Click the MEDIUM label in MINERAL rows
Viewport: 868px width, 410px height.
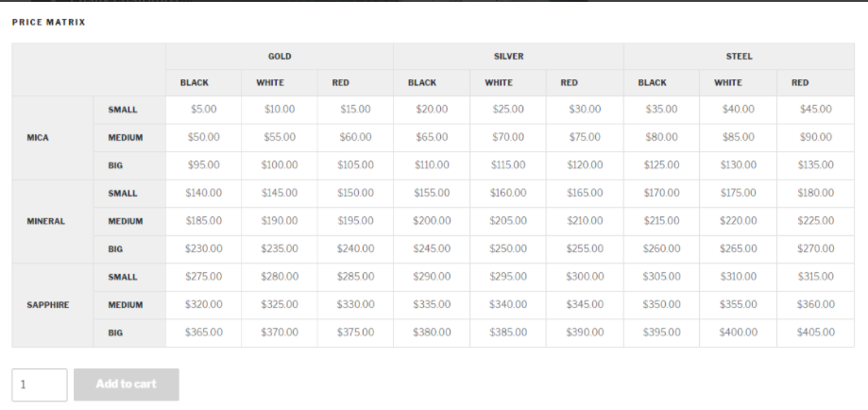(129, 222)
